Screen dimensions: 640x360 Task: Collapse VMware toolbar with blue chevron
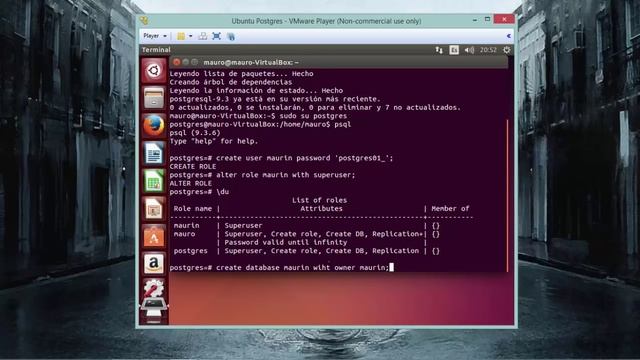[509, 36]
